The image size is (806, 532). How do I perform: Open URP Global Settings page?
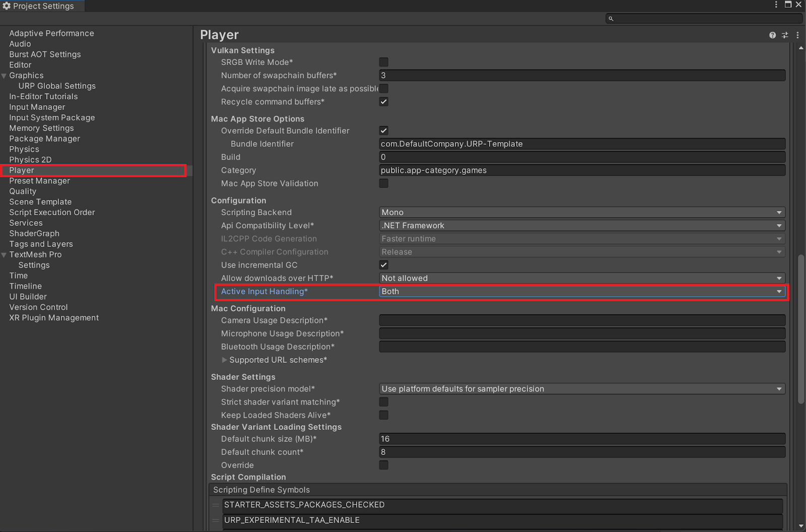56,86
